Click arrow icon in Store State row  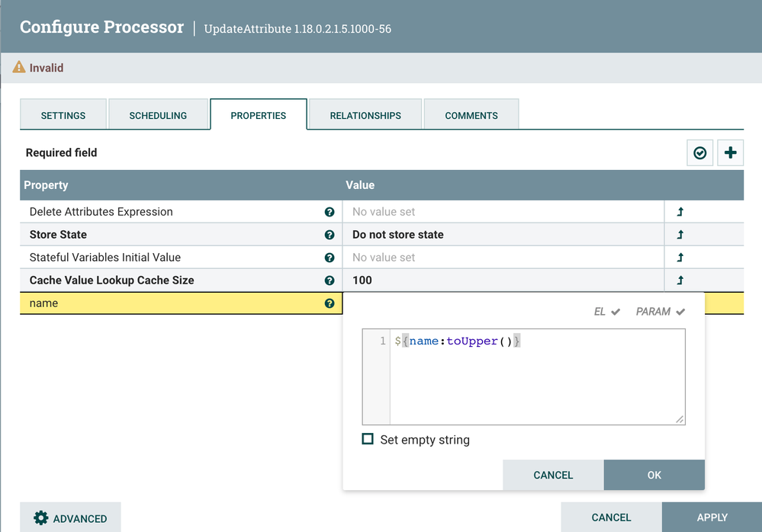pyautogui.click(x=680, y=235)
